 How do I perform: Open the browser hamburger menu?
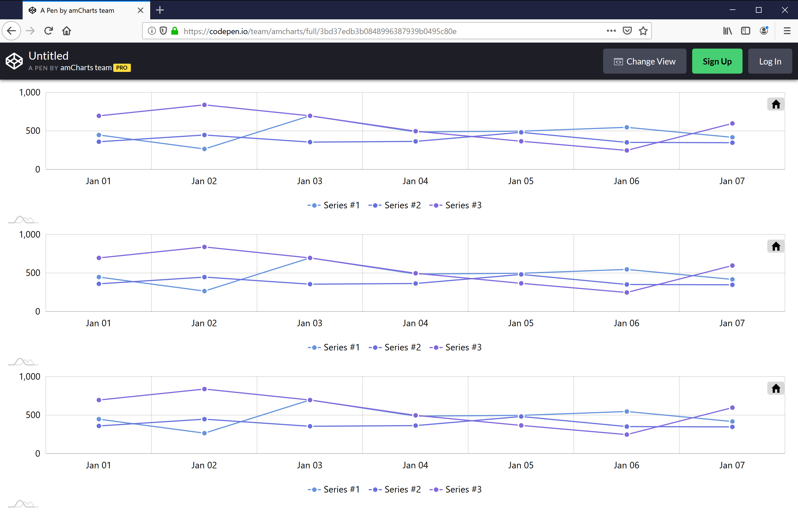click(x=787, y=30)
